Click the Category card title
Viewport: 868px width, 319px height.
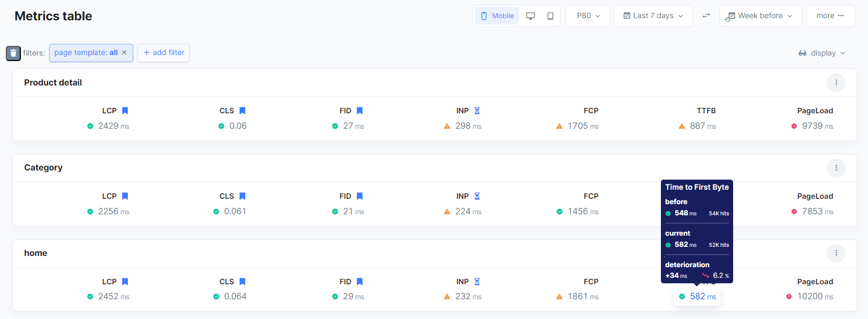43,168
